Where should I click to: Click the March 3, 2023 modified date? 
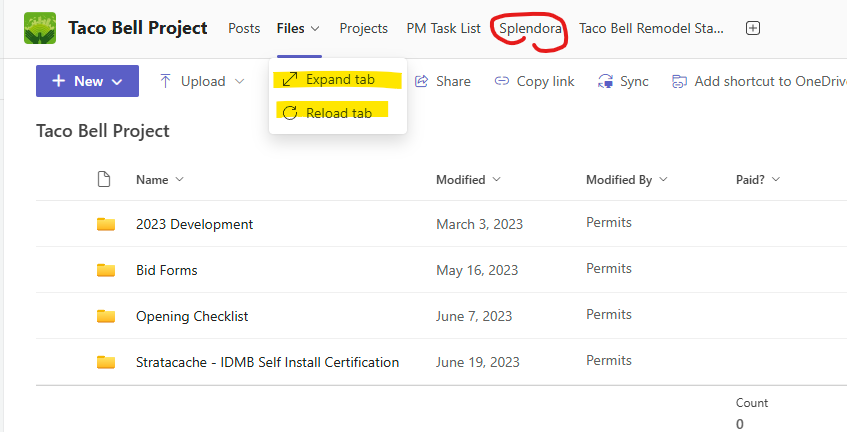pos(480,224)
